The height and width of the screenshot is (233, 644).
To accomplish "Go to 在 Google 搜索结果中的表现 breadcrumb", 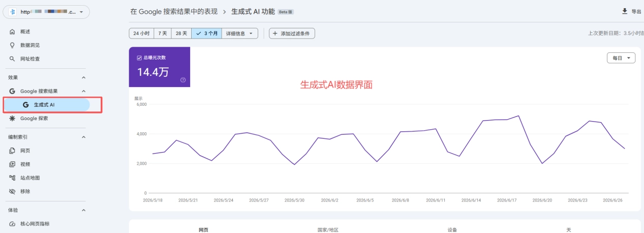I will click(173, 11).
